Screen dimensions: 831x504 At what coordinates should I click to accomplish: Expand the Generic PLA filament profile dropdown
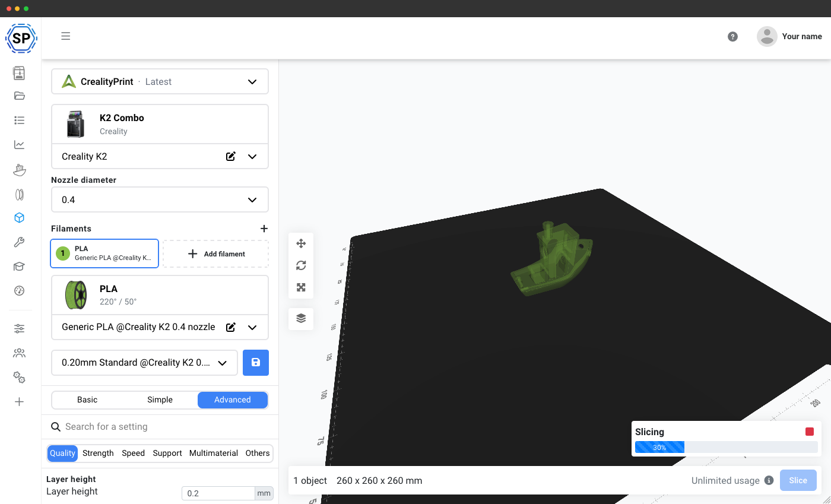point(252,327)
